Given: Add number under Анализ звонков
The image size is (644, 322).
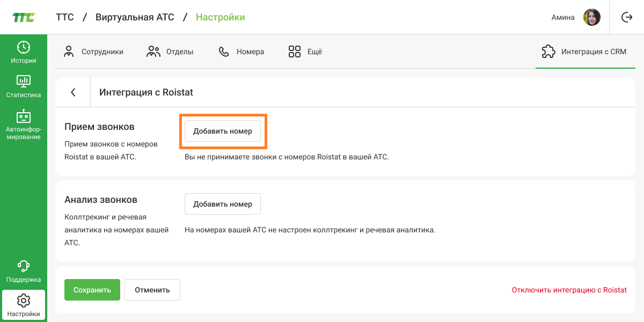Looking at the screenshot, I should coord(223,204).
